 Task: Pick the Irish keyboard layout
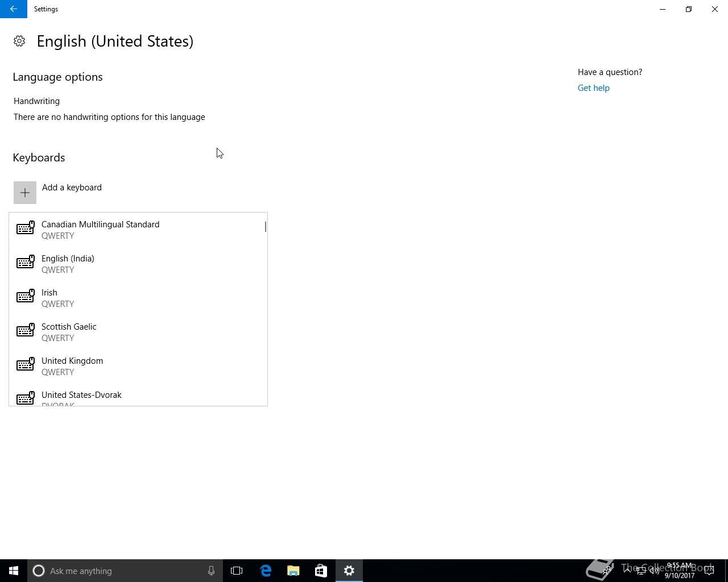[x=138, y=298]
